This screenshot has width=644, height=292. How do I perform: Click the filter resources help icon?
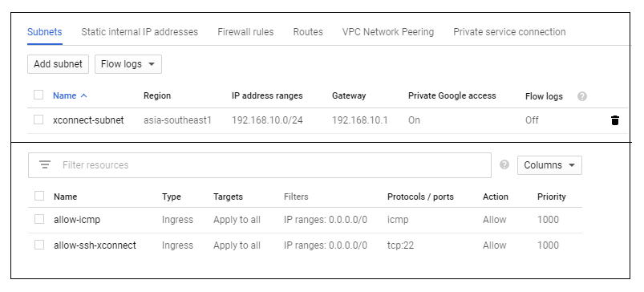[504, 164]
